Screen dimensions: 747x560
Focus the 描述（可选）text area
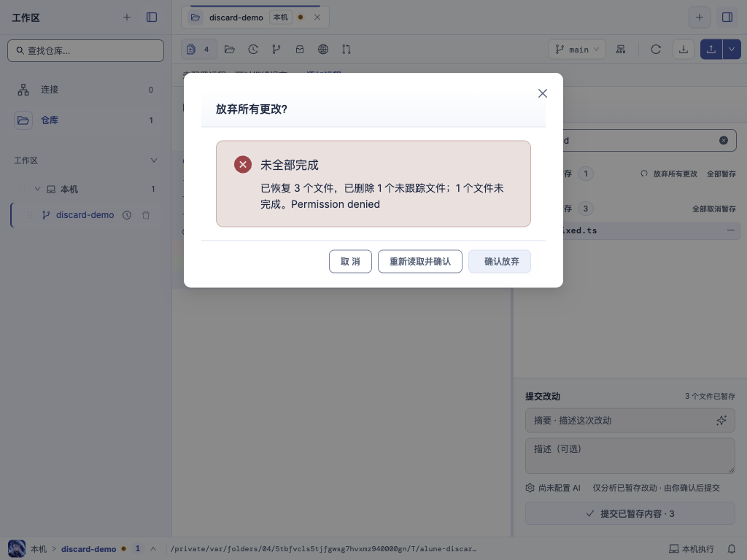click(630, 456)
